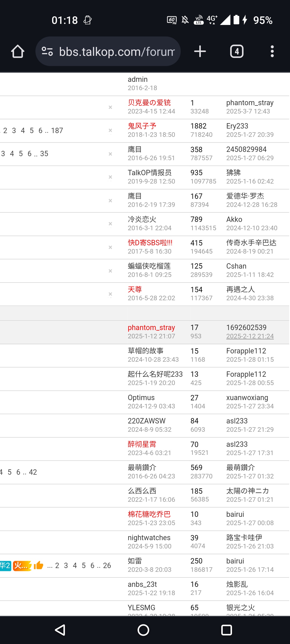The width and height of the screenshot is (290, 644).
Task: Click reply count 789
Action: coord(197,219)
